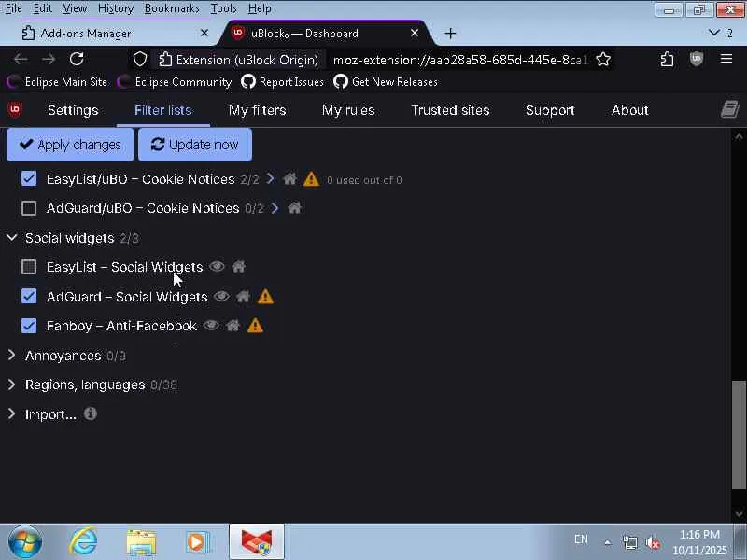Click warning icon for Fanboy Anti-Facebook
This screenshot has width=747, height=560.
pos(255,326)
